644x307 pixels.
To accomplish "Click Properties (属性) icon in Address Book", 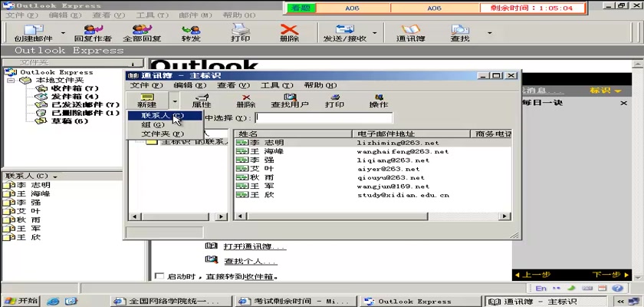I will tap(201, 101).
